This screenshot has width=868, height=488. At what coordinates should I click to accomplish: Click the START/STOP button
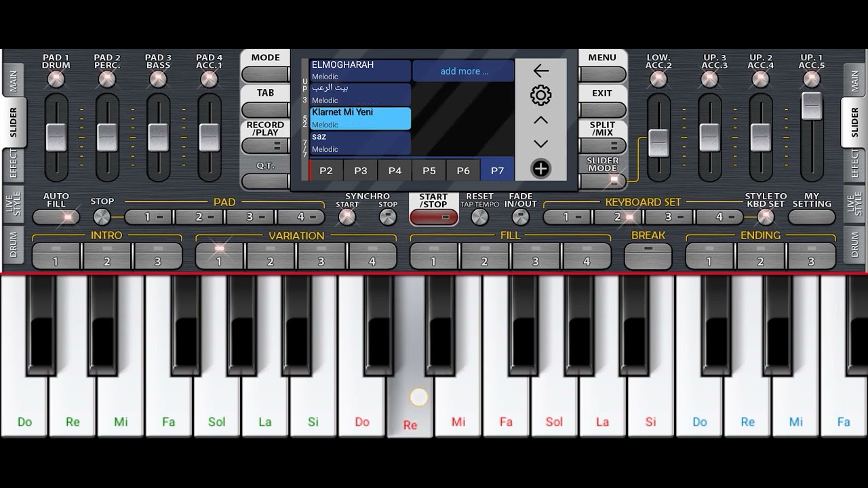click(433, 217)
